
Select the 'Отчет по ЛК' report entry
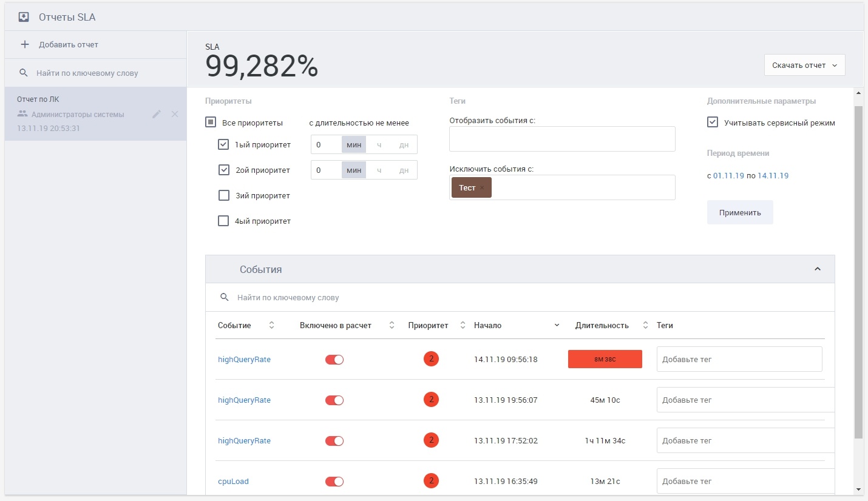tap(95, 114)
